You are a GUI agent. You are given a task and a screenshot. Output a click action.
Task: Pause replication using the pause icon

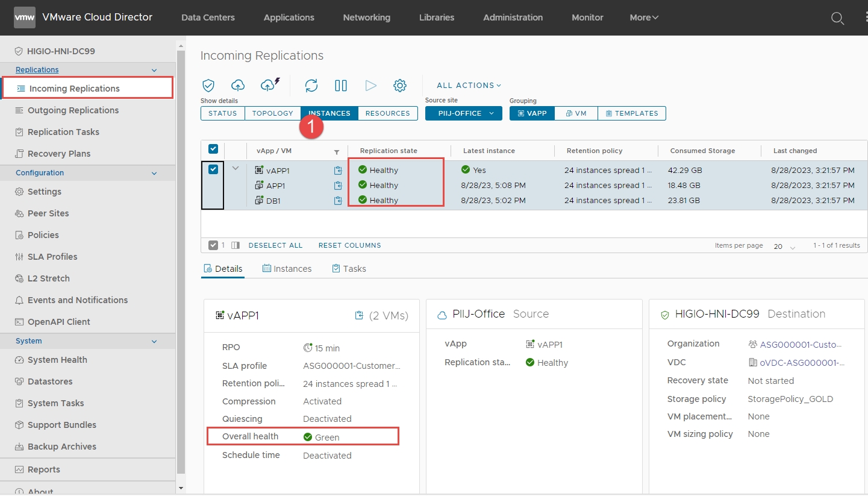click(341, 86)
